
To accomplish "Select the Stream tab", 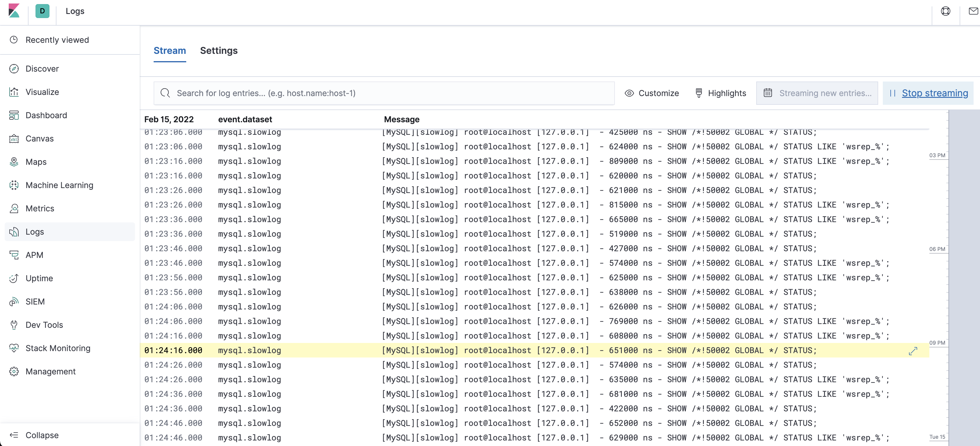I will [x=170, y=51].
